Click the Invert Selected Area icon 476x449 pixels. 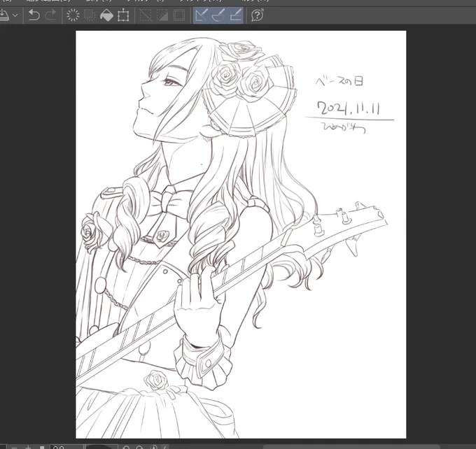pos(162,15)
